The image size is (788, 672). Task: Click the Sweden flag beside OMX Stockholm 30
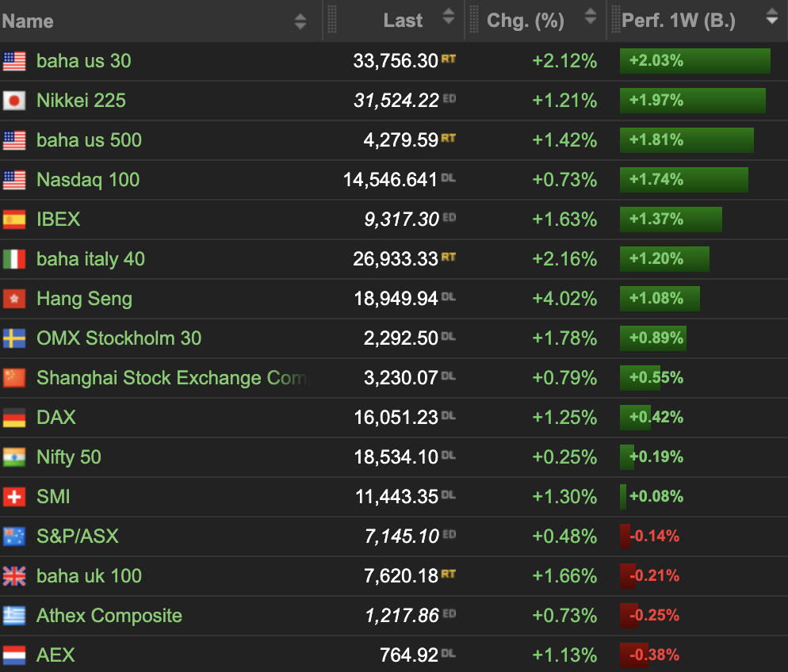[x=14, y=339]
